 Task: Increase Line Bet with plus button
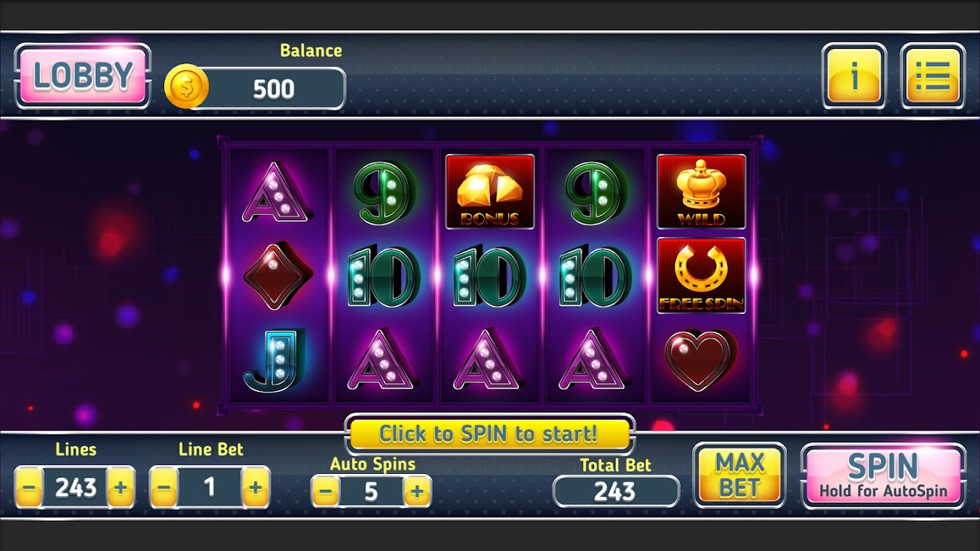click(256, 488)
